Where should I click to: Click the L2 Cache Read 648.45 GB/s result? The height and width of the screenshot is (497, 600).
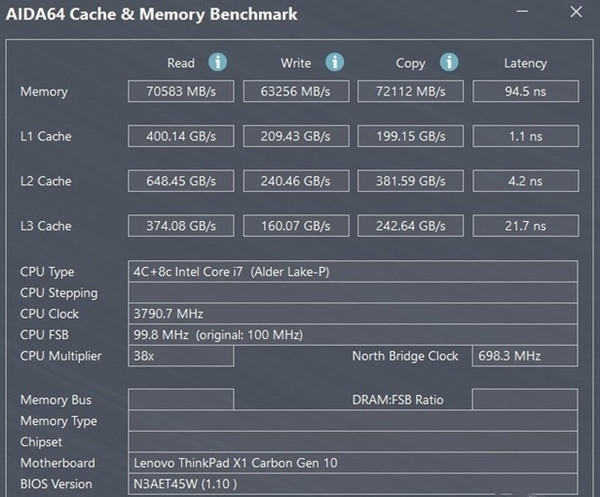pyautogui.click(x=181, y=181)
